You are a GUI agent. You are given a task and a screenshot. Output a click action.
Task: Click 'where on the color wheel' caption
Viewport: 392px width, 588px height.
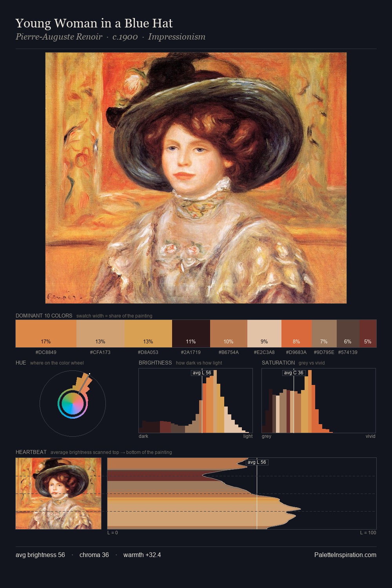57,363
